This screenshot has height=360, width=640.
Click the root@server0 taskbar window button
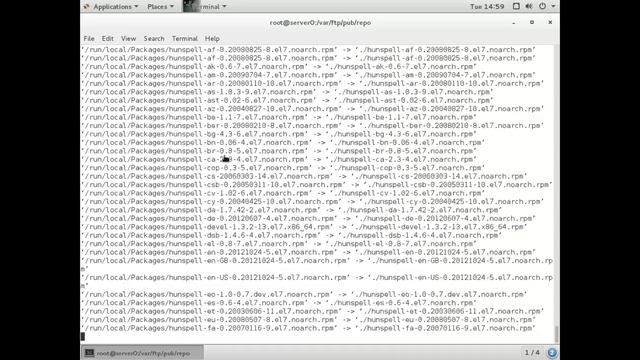142,353
